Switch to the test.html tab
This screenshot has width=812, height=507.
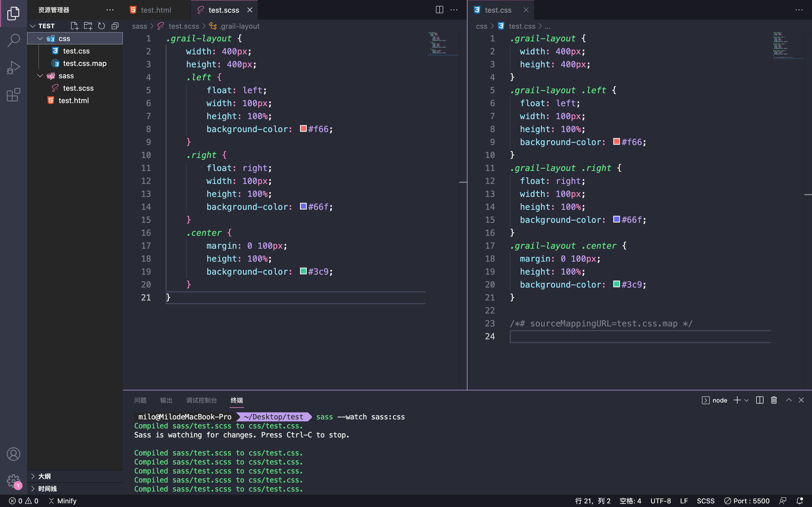coord(156,10)
